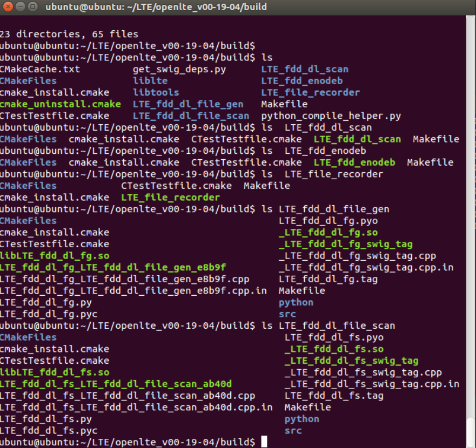476x448 pixels.
Task: Click the python_compile_helper.py file name
Action: [331, 116]
